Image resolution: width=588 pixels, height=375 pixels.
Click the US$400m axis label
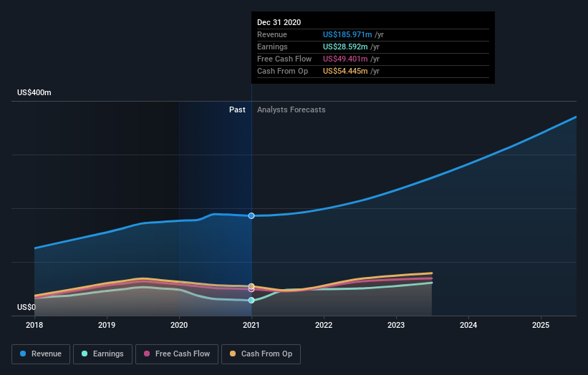pyautogui.click(x=34, y=92)
